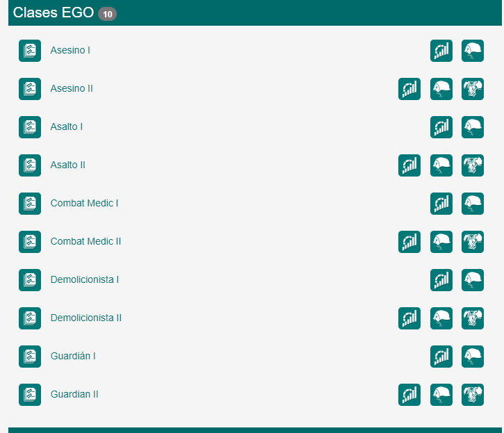Click the helmet icon for Combat Medic I
Viewport: 504px width, 433px height.
click(473, 204)
